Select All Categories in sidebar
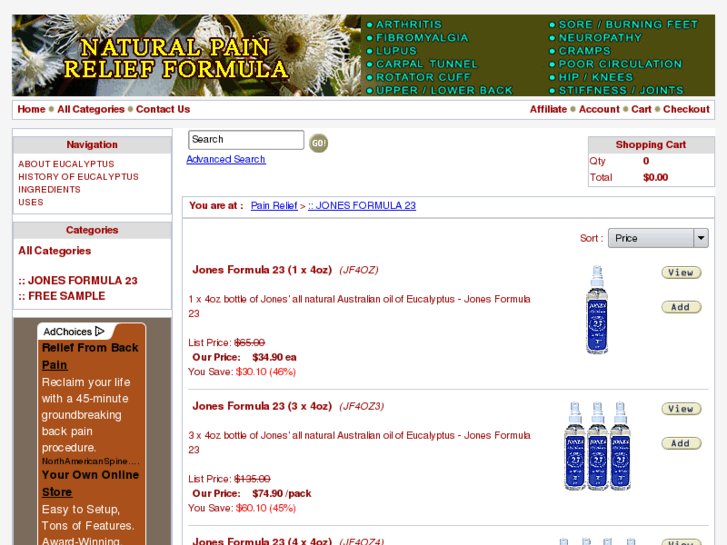Image resolution: width=727 pixels, height=545 pixels. pos(55,251)
